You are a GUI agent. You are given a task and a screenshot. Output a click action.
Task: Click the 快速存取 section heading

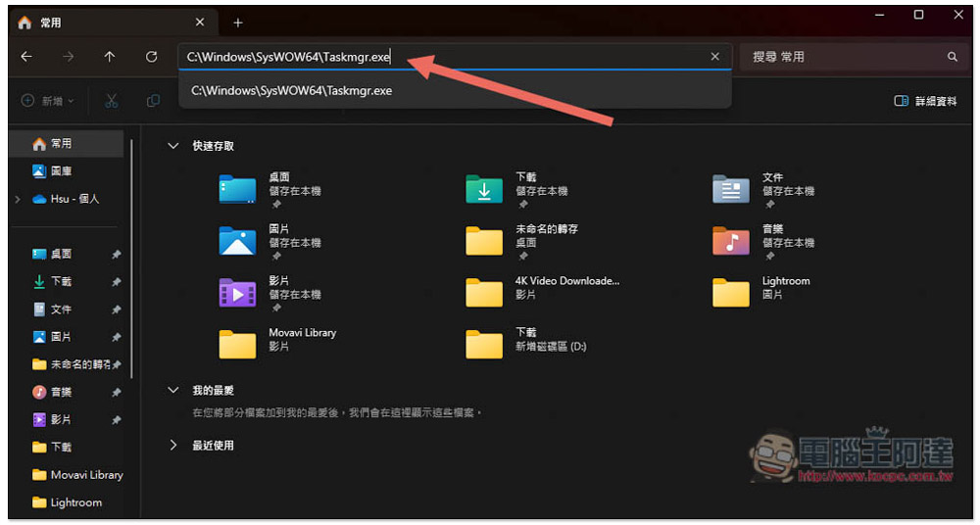click(x=213, y=146)
